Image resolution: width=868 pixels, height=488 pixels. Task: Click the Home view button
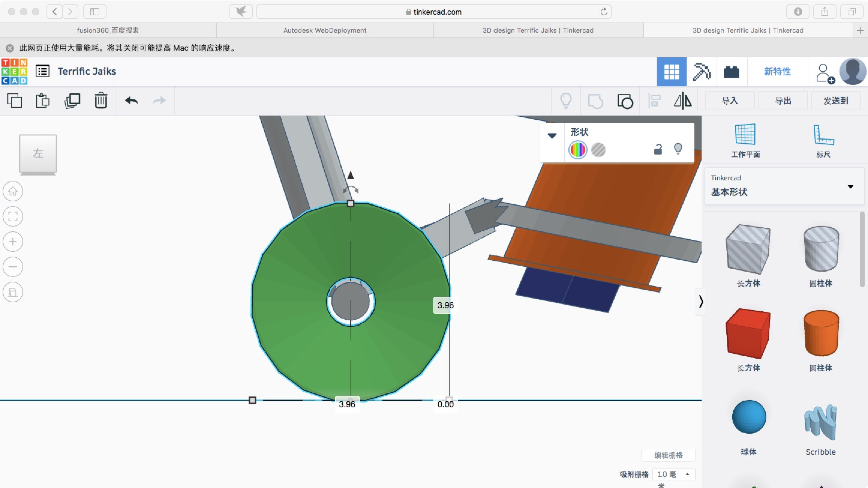[x=13, y=191]
